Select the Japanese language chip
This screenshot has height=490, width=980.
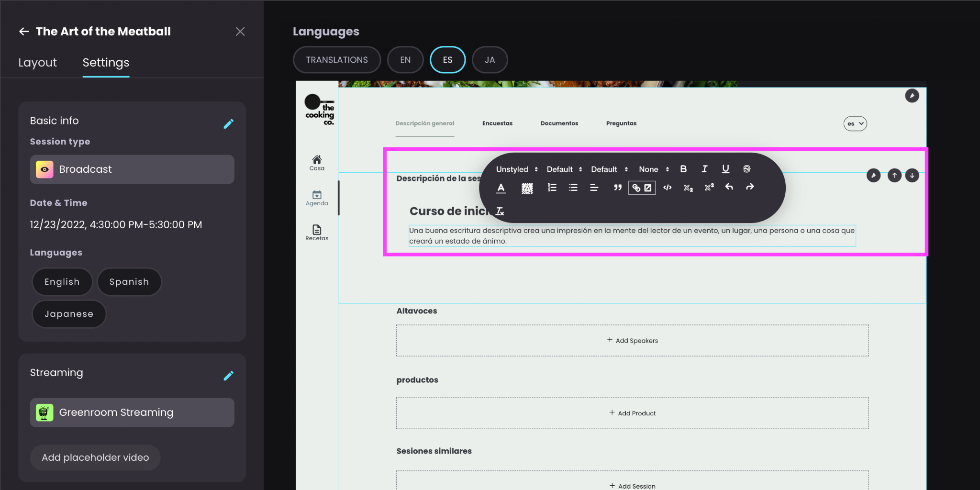[x=69, y=314]
